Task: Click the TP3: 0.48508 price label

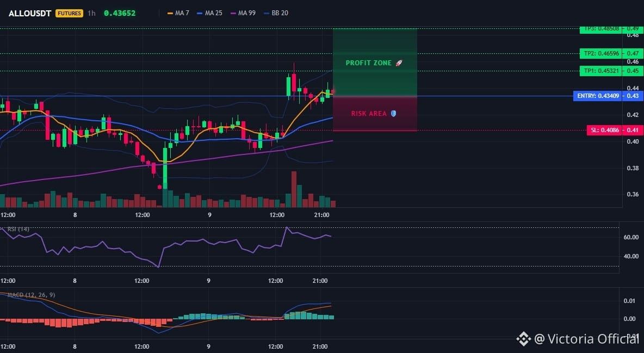Action: click(601, 29)
